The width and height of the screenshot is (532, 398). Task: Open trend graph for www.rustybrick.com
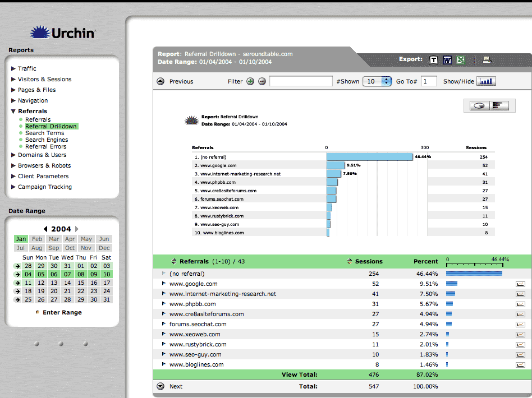[x=520, y=345]
